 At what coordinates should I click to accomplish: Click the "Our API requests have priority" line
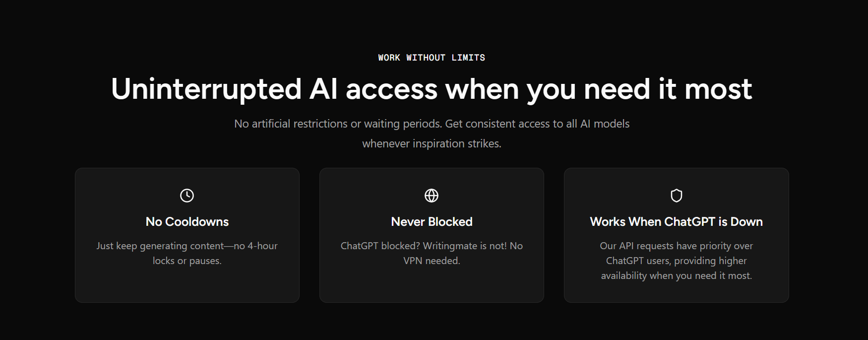click(x=676, y=246)
